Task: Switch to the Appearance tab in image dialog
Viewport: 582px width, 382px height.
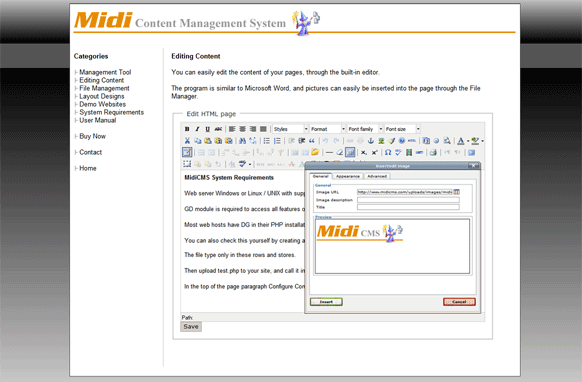Action: tap(348, 176)
